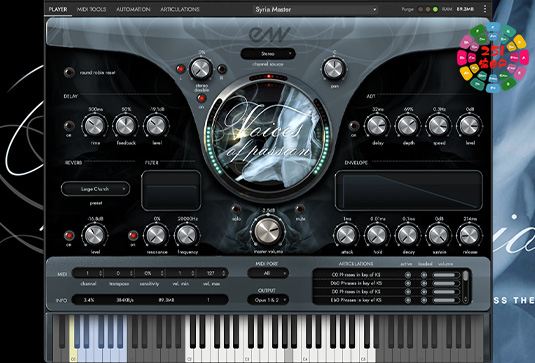Open the Large Church reverb preset dropdown
The width and height of the screenshot is (535, 363).
click(96, 189)
